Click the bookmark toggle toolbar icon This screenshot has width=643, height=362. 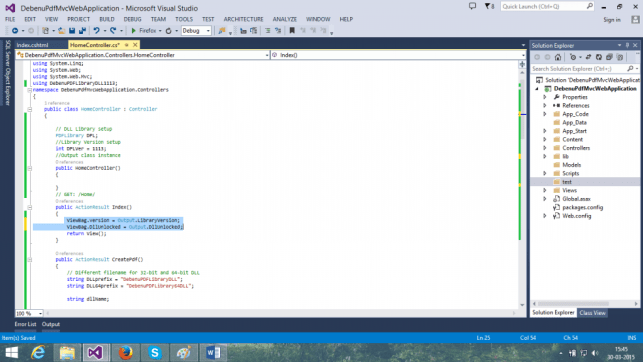tap(292, 31)
